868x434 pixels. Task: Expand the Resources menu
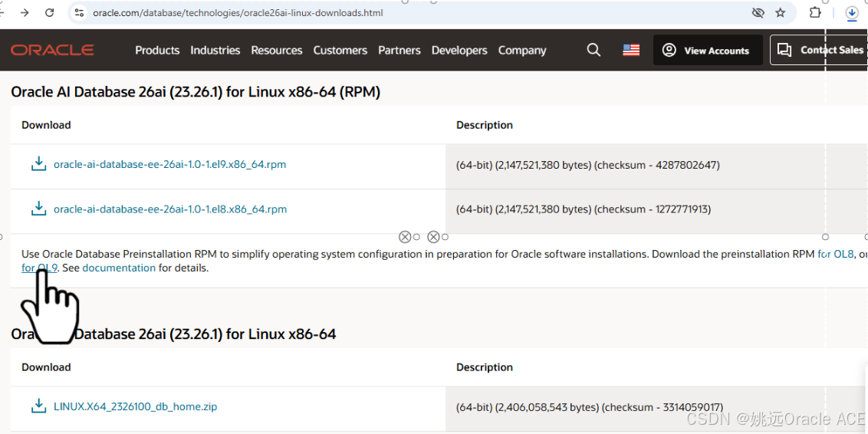click(x=277, y=50)
